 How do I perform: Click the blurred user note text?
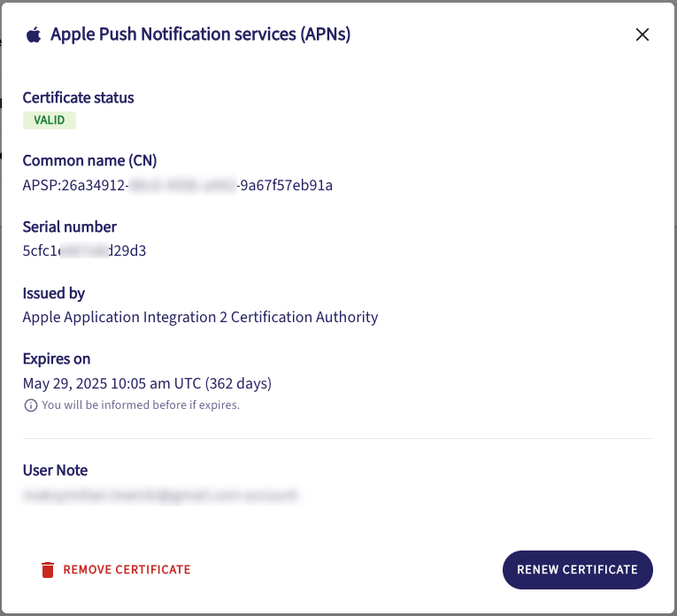[x=159, y=495]
